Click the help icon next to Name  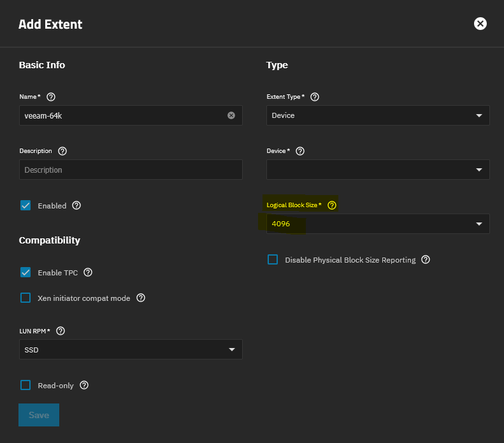point(52,97)
